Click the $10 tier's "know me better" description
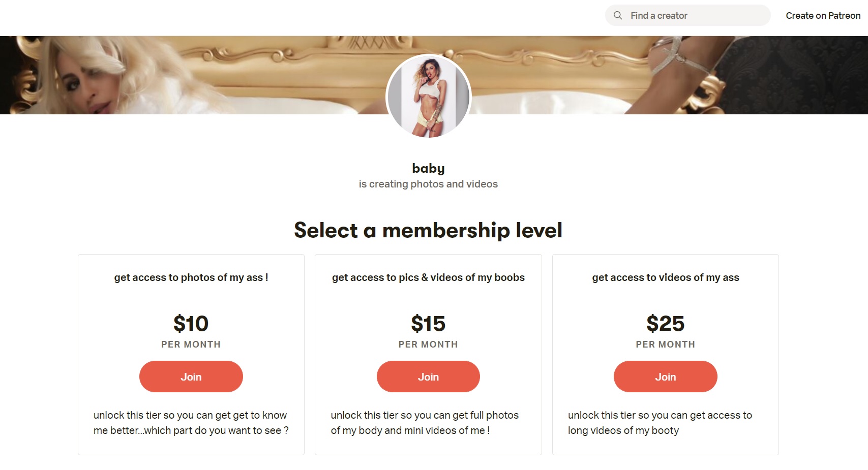This screenshot has height=470, width=868. tap(191, 423)
